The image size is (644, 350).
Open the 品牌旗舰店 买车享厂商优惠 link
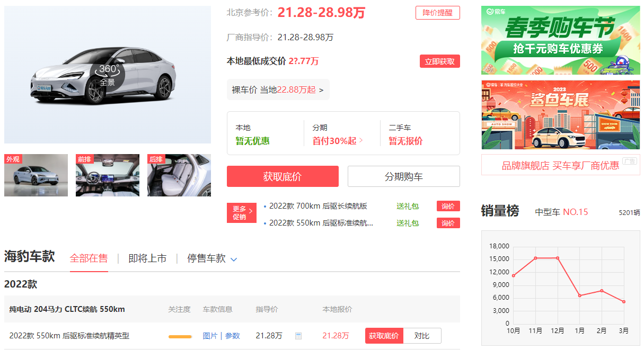[561, 165]
